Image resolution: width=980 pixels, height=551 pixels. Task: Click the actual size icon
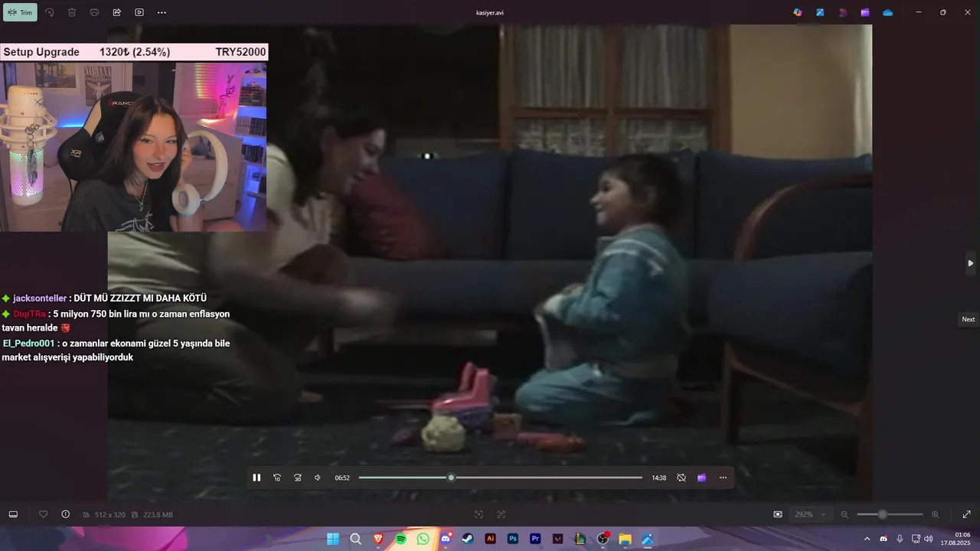(501, 514)
